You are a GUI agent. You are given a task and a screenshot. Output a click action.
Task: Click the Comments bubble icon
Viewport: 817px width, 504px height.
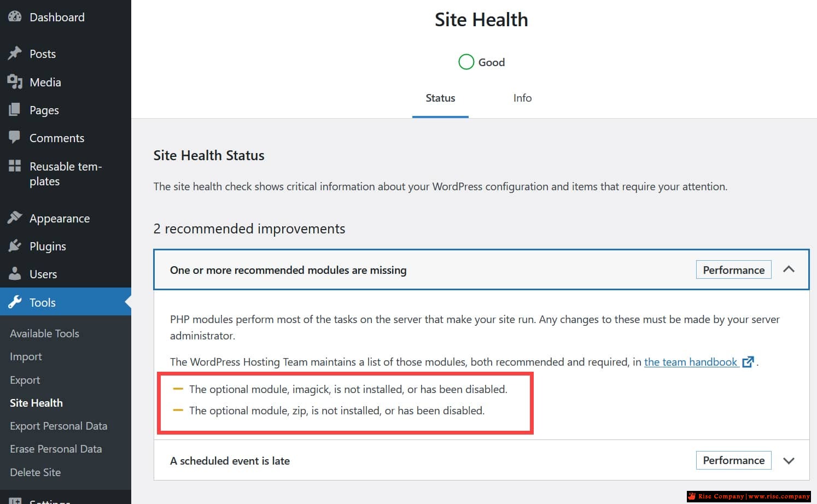point(15,137)
